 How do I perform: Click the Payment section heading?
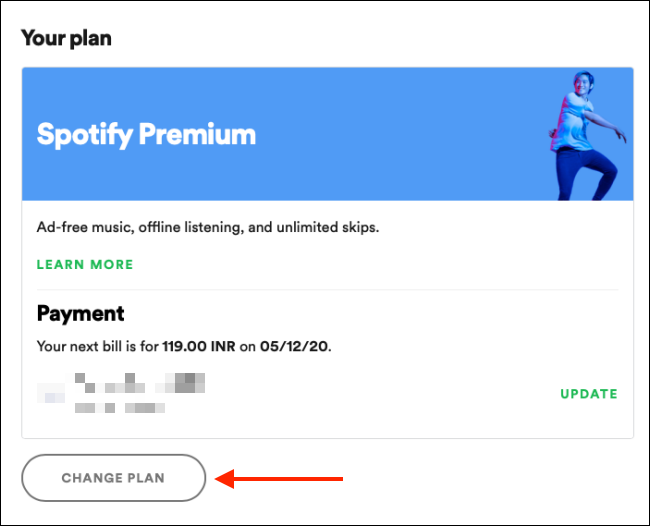(80, 313)
